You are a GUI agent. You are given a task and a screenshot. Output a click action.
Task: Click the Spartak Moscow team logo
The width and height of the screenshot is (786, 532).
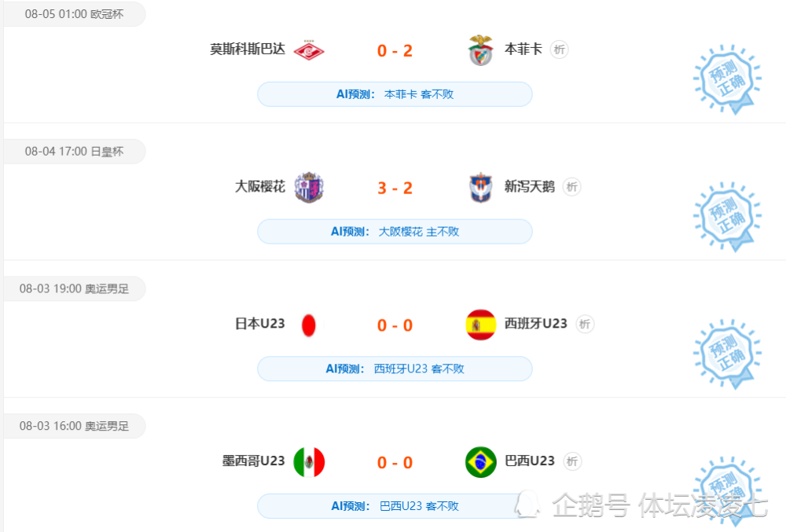click(x=309, y=50)
